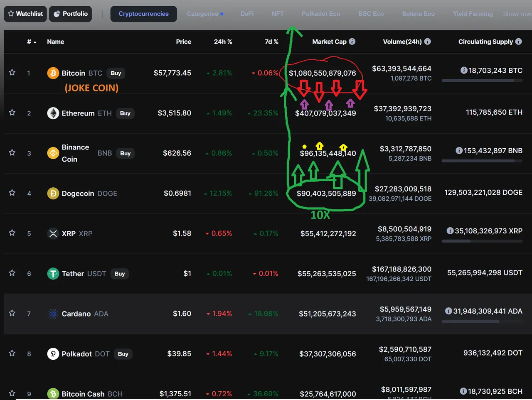Toggle the Cardano watchlist star
532x400 pixels.
[12, 313]
